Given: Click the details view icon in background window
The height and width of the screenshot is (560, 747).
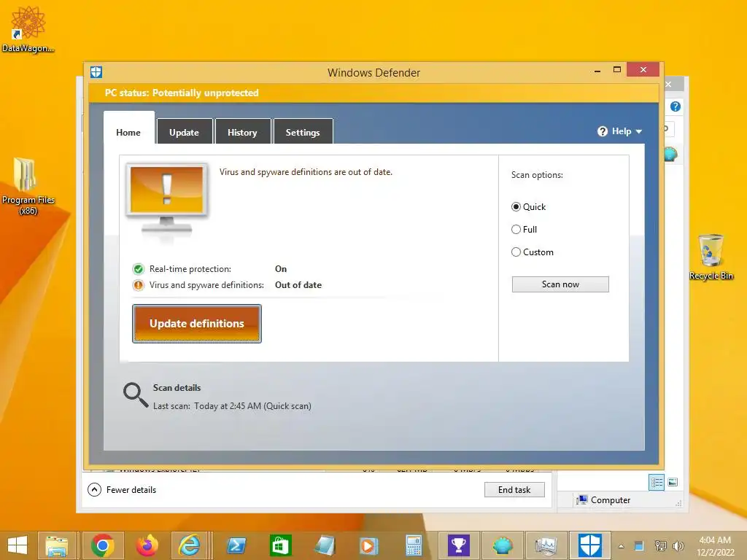Looking at the screenshot, I should [x=657, y=483].
